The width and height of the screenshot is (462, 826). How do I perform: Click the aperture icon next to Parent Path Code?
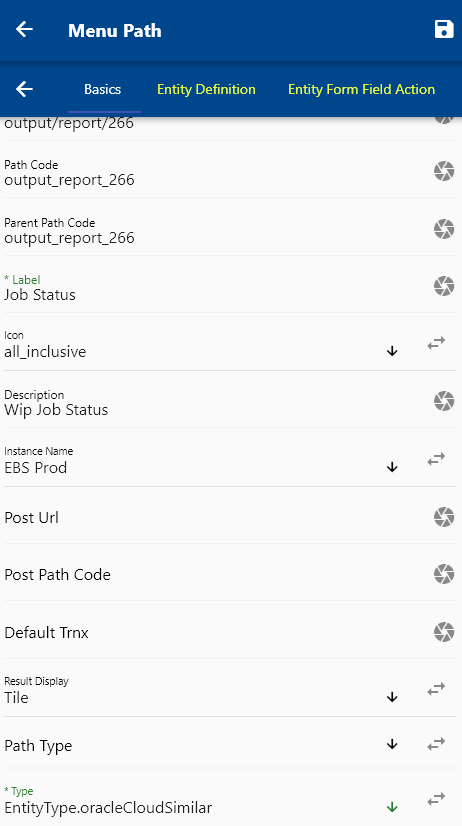tap(444, 229)
